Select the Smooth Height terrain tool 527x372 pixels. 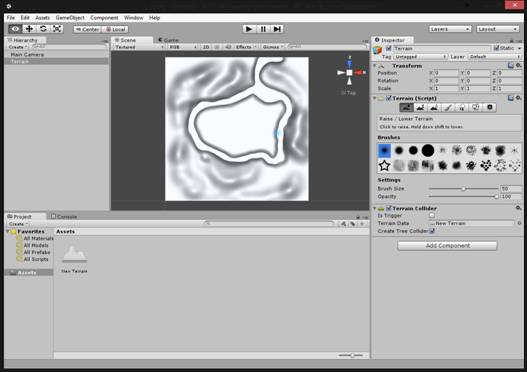[434, 108]
